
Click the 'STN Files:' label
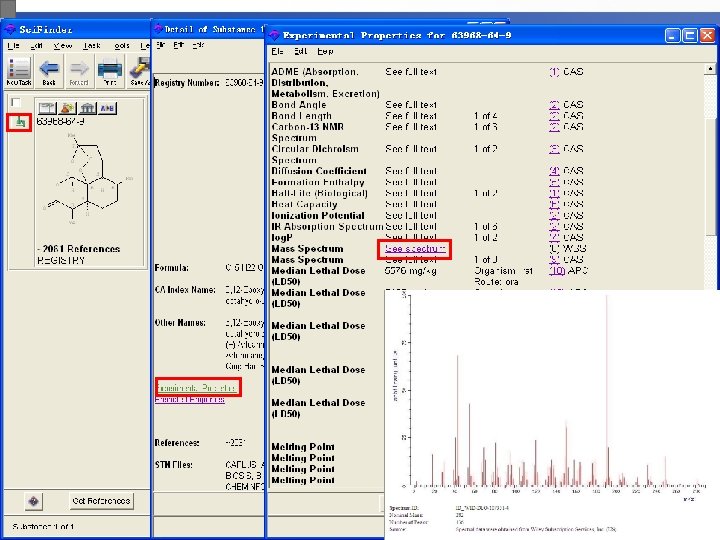pyautogui.click(x=174, y=465)
